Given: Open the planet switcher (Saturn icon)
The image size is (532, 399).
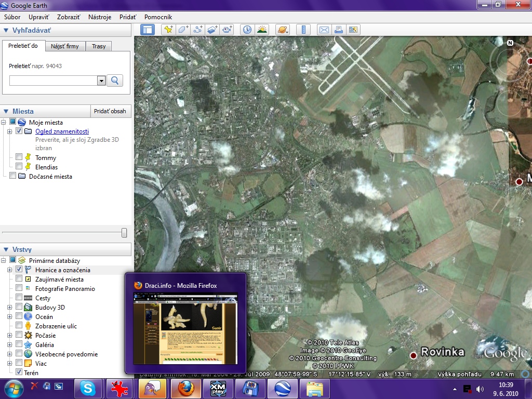Looking at the screenshot, I should [x=283, y=30].
